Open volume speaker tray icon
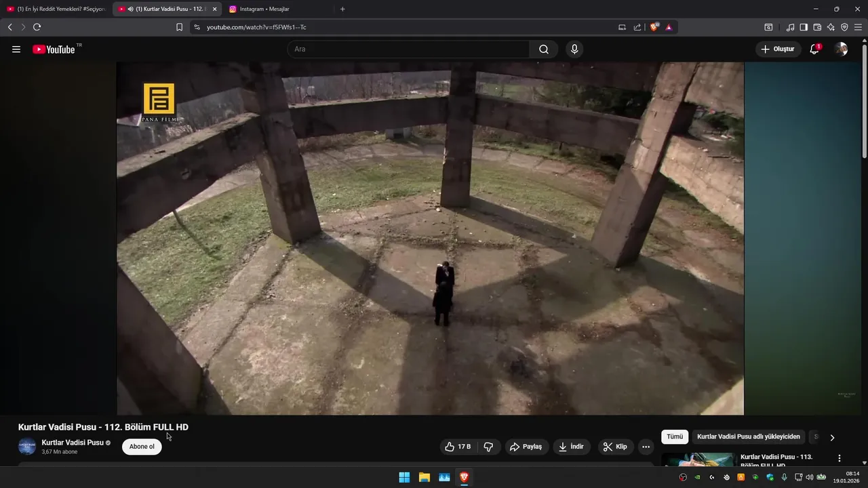The width and height of the screenshot is (868, 488). (x=809, y=477)
